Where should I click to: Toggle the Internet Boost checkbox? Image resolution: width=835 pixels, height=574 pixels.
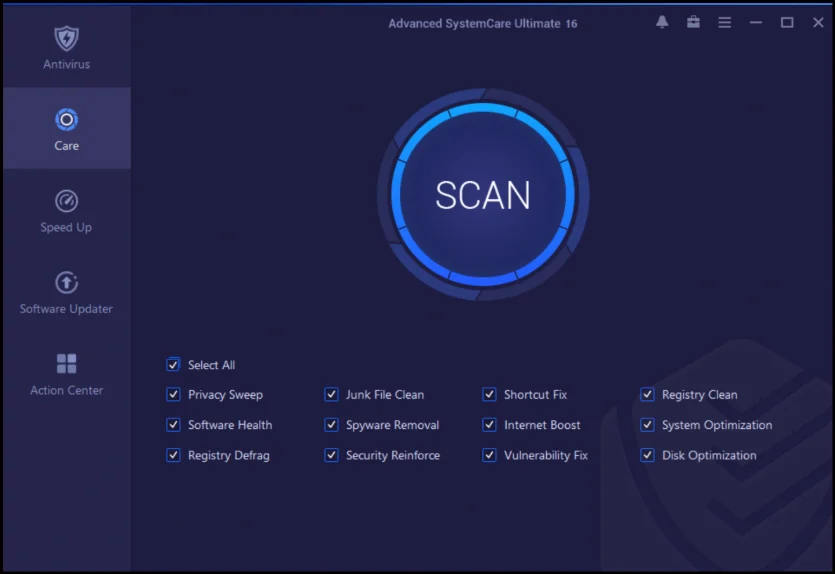coord(489,425)
